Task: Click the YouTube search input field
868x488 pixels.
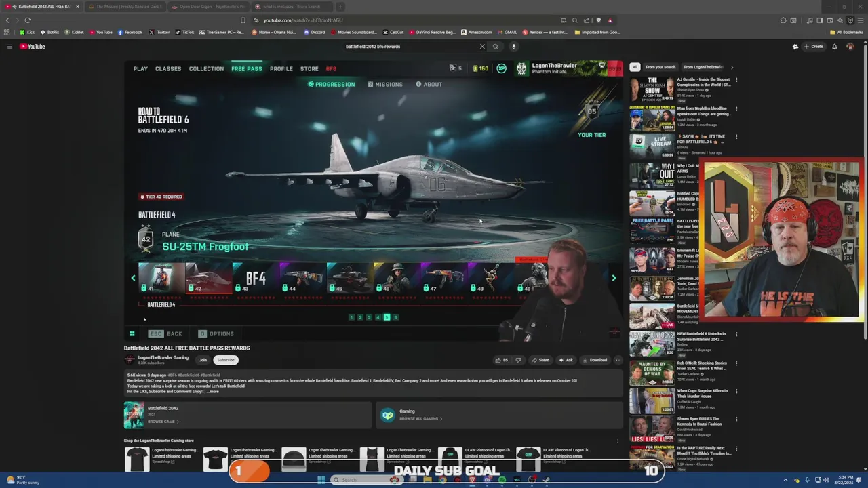Action: [410, 47]
